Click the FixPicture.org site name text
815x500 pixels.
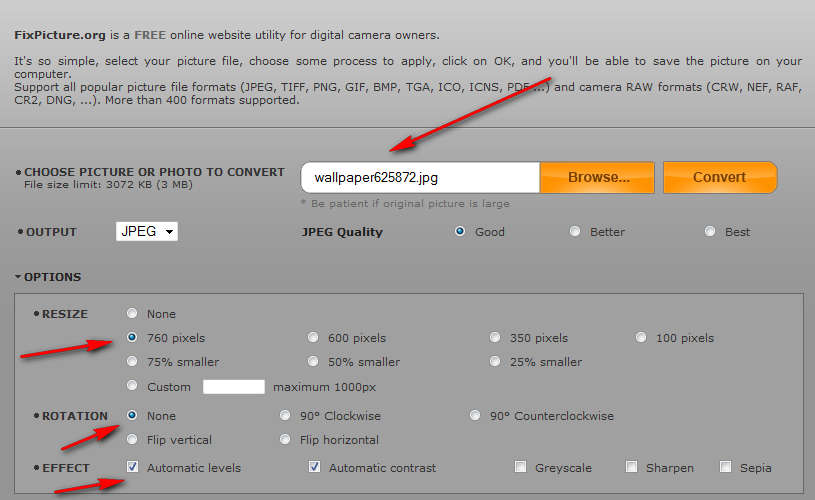(x=60, y=35)
